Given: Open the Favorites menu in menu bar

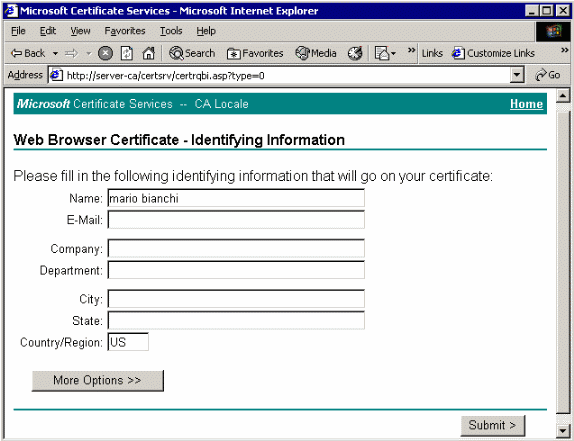Looking at the screenshot, I should [125, 31].
